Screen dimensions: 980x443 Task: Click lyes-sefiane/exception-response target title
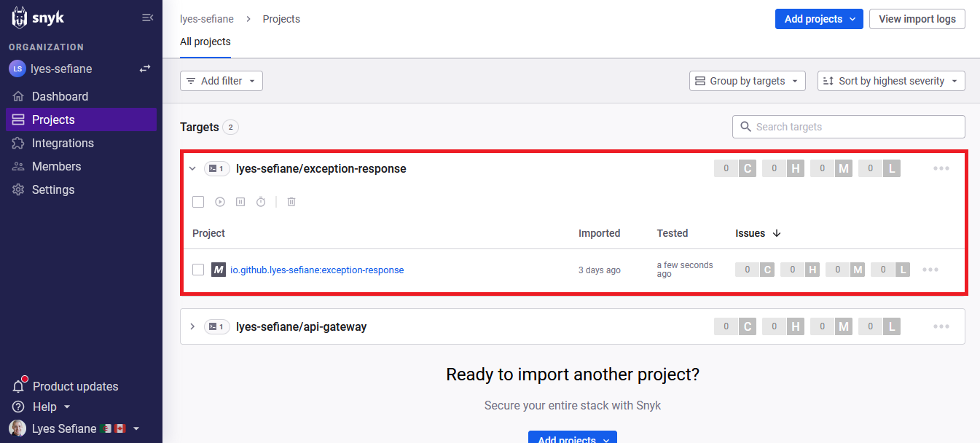coord(321,168)
